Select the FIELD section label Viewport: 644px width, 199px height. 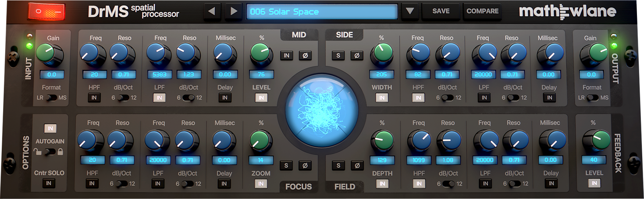pyautogui.click(x=345, y=187)
